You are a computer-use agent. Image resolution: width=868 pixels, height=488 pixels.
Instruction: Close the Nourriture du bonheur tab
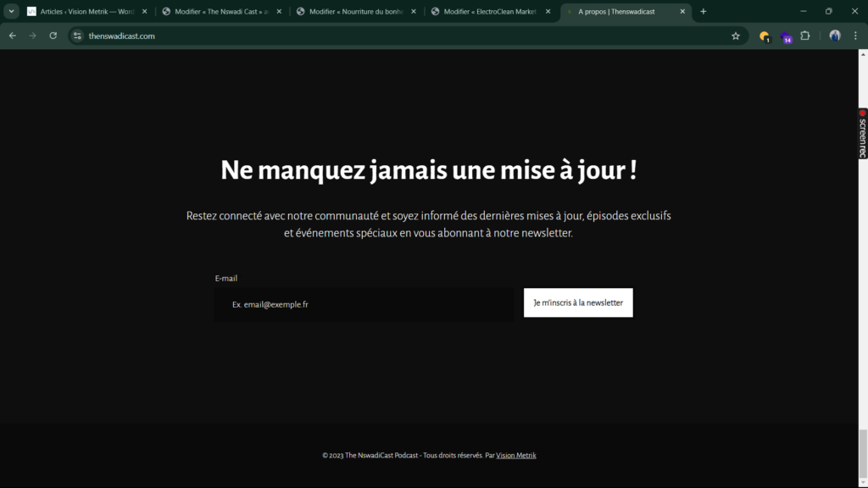click(414, 11)
